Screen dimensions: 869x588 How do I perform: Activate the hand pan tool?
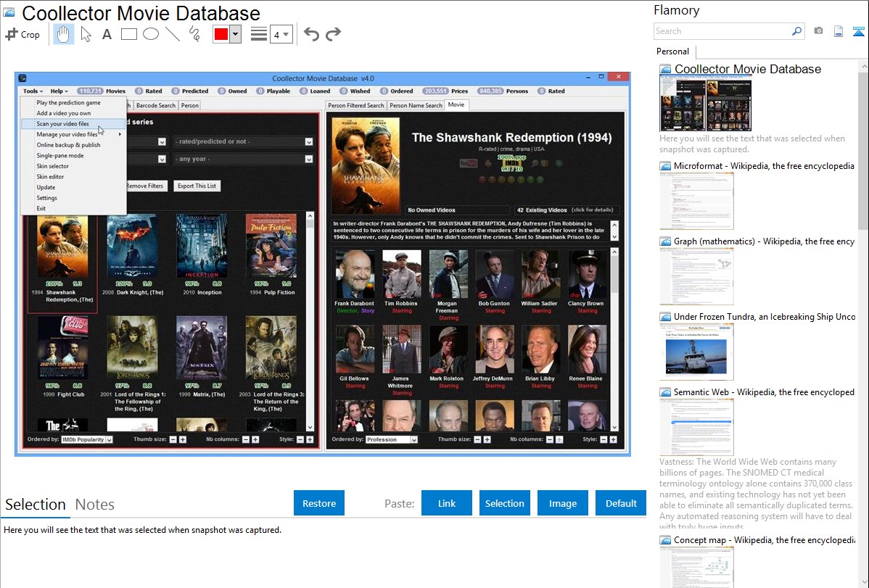pyautogui.click(x=64, y=34)
